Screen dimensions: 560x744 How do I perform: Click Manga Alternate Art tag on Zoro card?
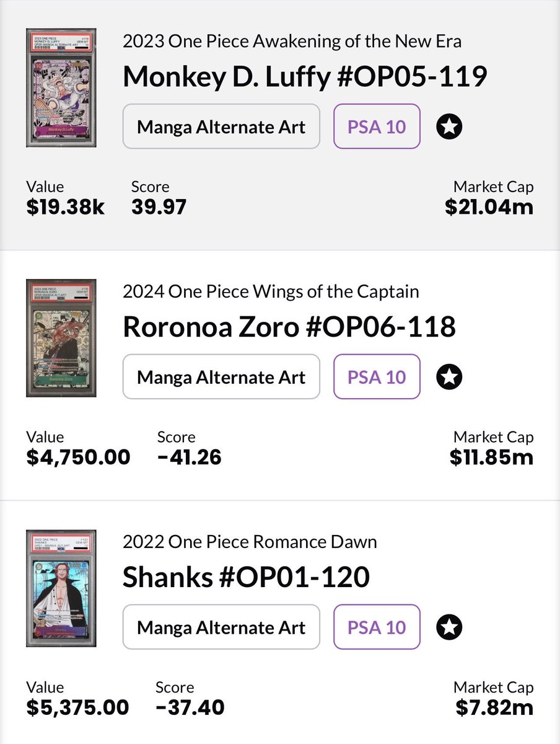click(x=221, y=377)
